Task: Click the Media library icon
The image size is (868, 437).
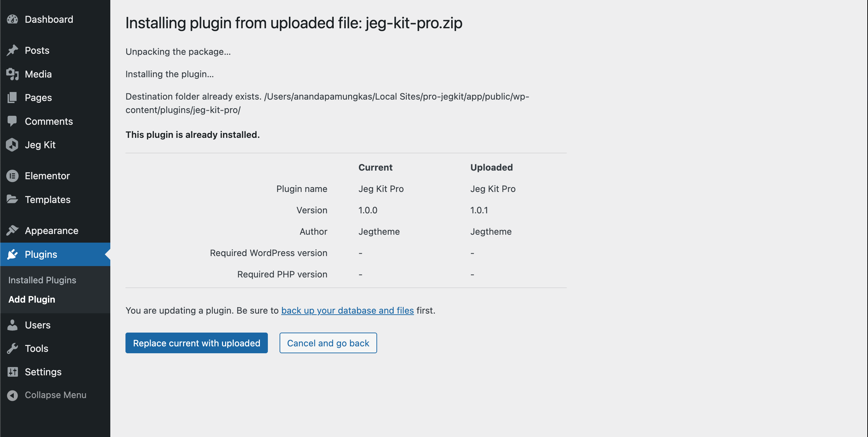Action: pos(12,74)
